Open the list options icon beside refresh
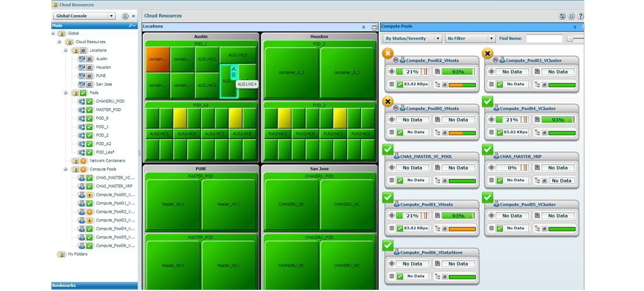644x291 pixels. coord(572,16)
